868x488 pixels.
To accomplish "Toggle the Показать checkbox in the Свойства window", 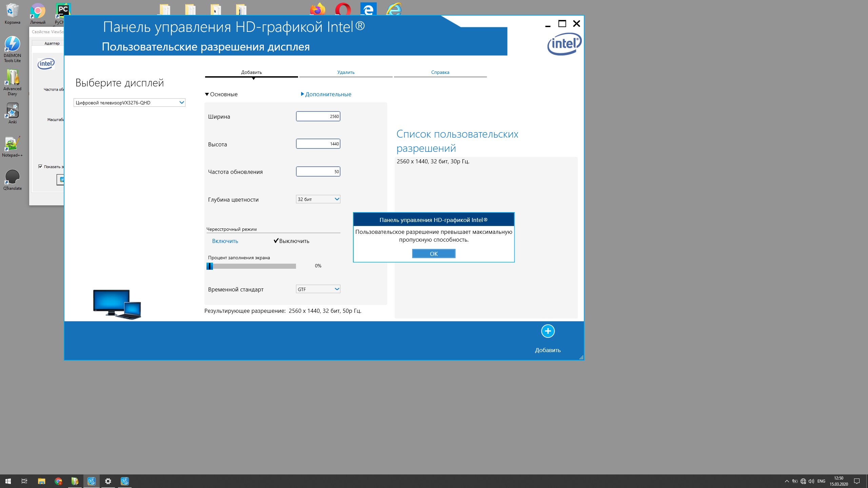I will (x=40, y=166).
